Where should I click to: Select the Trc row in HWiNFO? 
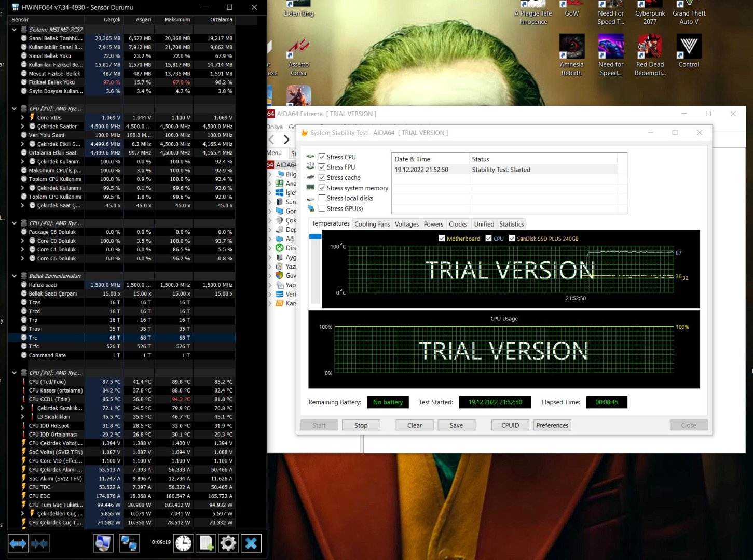pyautogui.click(x=122, y=338)
